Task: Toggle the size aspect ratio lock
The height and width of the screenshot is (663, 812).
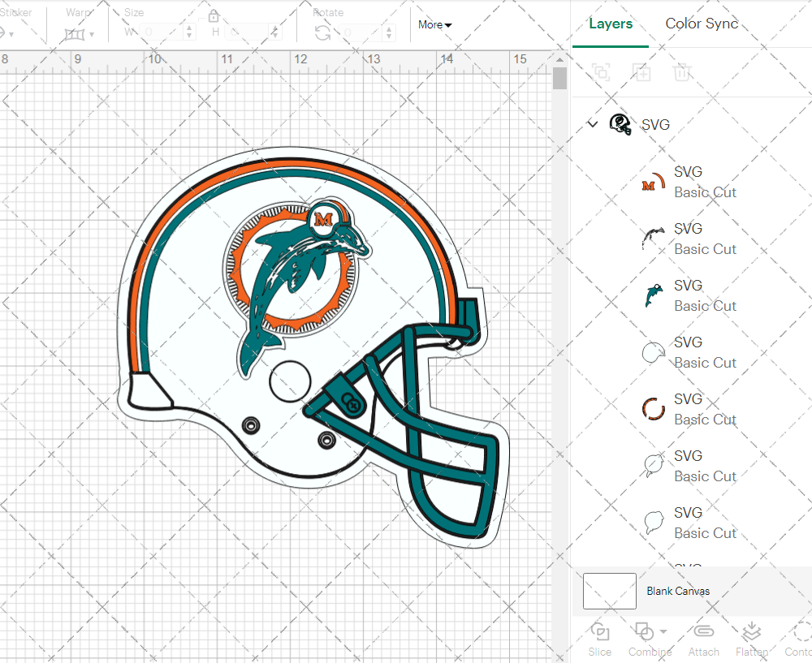Action: click(214, 16)
